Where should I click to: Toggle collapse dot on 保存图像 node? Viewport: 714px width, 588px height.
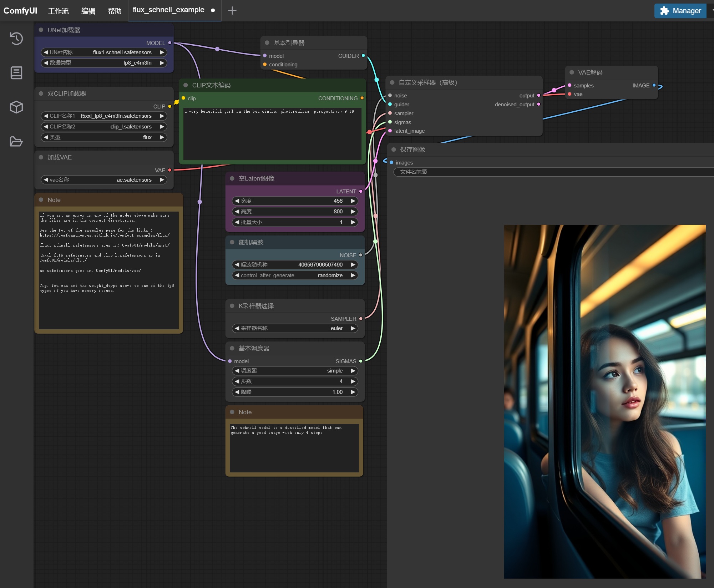(394, 149)
